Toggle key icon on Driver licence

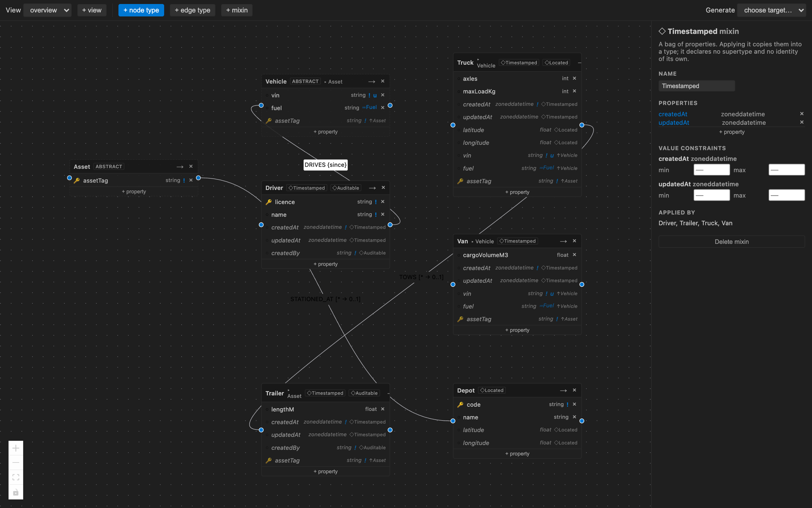(x=268, y=202)
